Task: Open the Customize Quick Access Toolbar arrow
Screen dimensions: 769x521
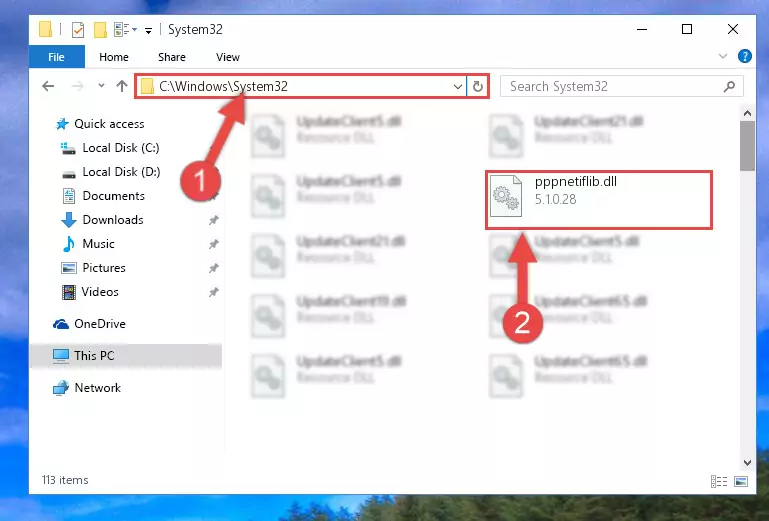Action: (x=148, y=31)
